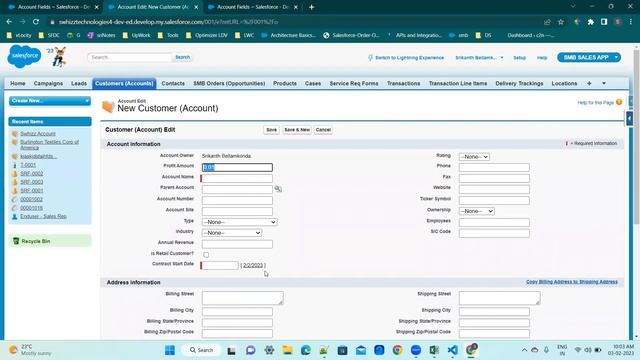The width and height of the screenshot is (640, 360).
Task: Open Parent Account lookup magnifier icon
Action: point(278,189)
